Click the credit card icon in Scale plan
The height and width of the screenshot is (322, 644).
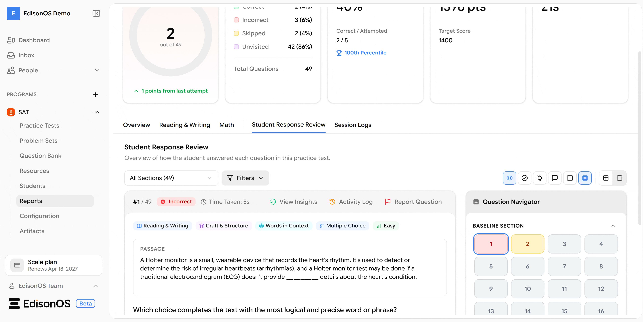(17, 265)
